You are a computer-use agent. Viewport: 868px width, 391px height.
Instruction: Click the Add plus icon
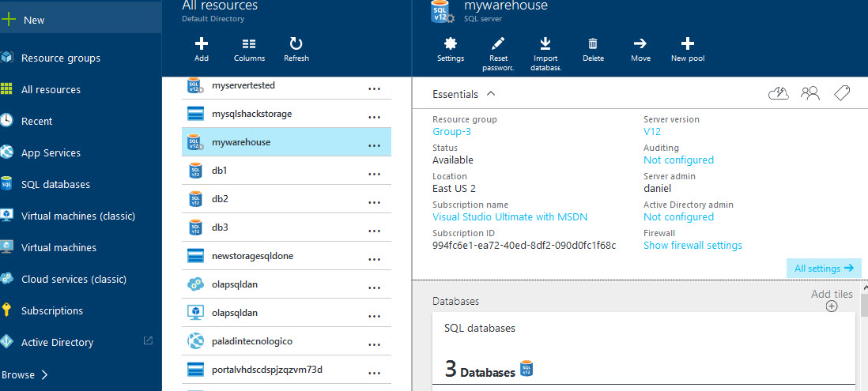[x=202, y=44]
